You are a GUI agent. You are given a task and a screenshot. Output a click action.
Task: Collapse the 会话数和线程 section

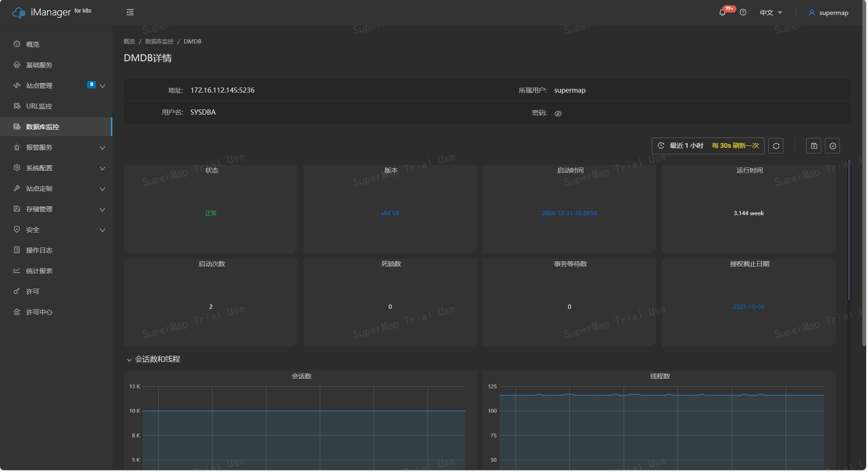point(129,359)
